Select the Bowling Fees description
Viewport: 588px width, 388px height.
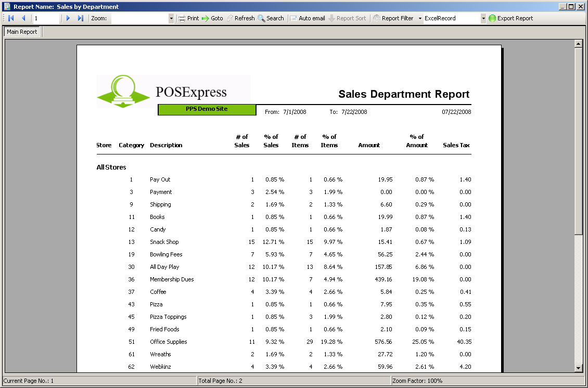[x=166, y=254]
